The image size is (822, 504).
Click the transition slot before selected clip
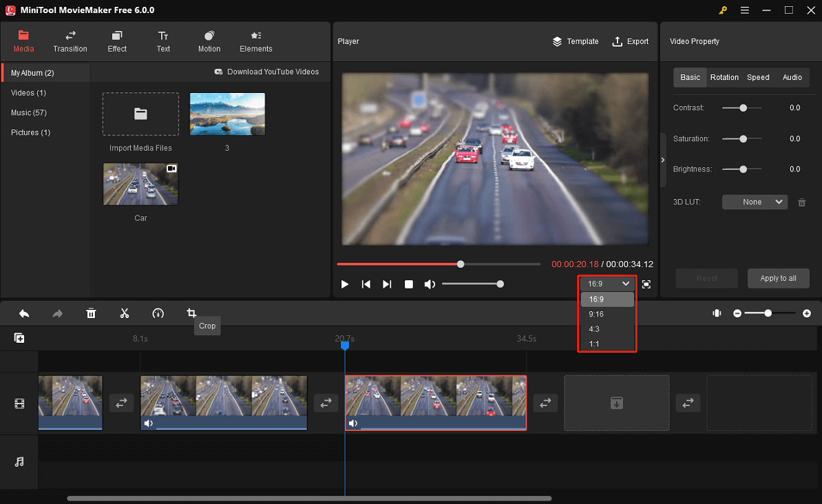click(x=326, y=403)
